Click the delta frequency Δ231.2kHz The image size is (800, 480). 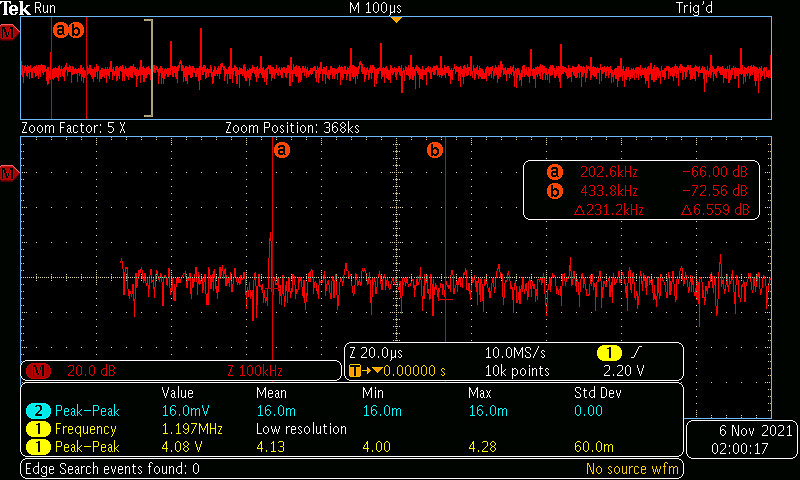pos(608,210)
